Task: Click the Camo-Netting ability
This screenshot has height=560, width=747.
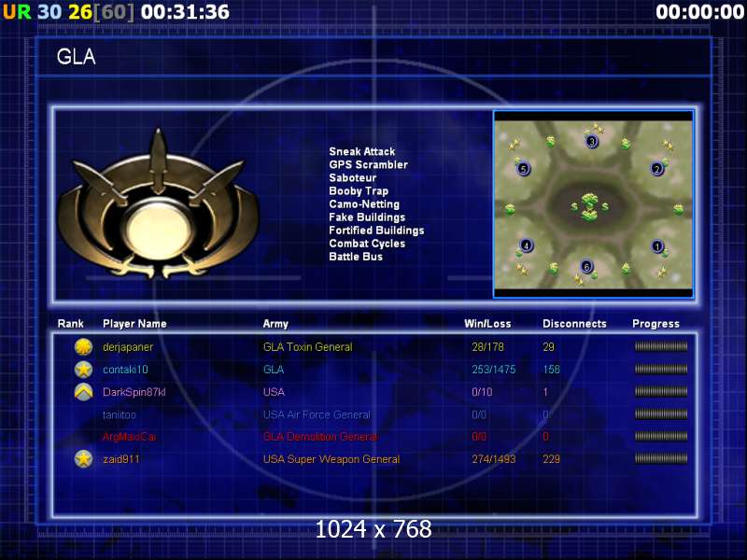Action: pos(364,204)
